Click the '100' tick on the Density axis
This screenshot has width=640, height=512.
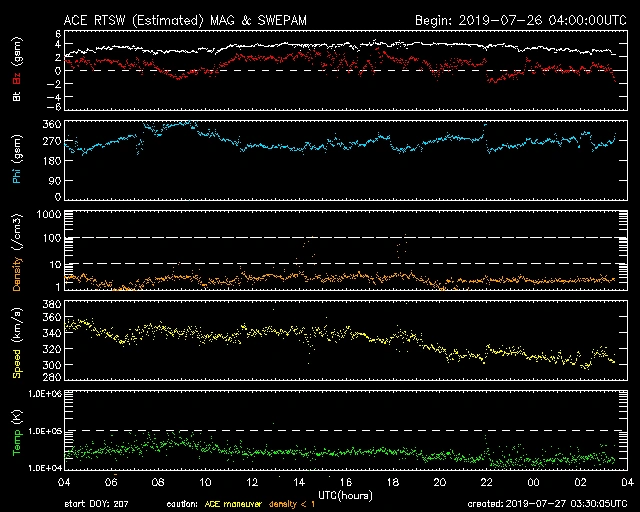coord(52,238)
